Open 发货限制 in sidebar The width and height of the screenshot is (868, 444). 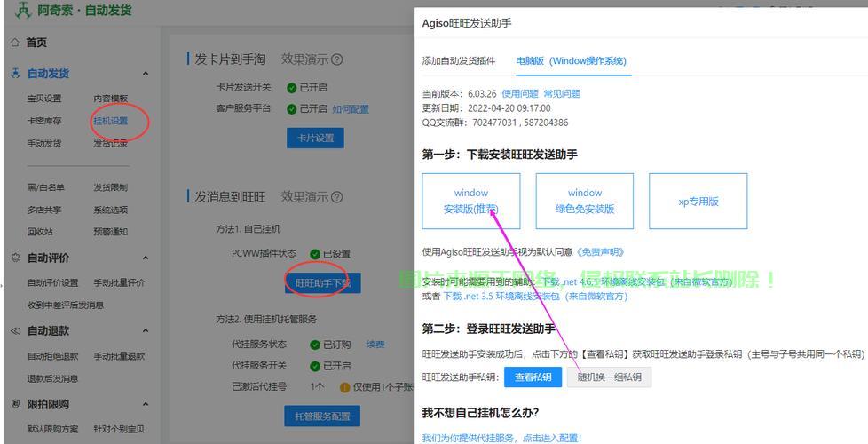point(110,187)
